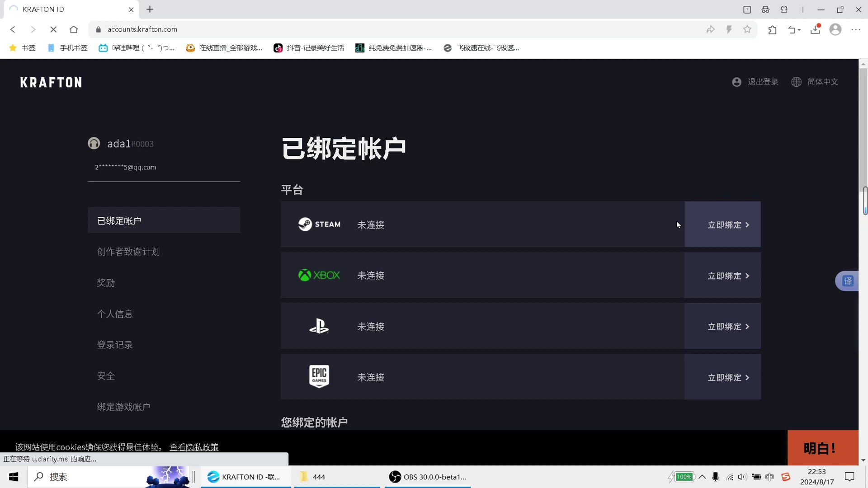Open the browser three-dot menu
Image resolution: width=868 pixels, height=488 pixels.
(x=856, y=29)
